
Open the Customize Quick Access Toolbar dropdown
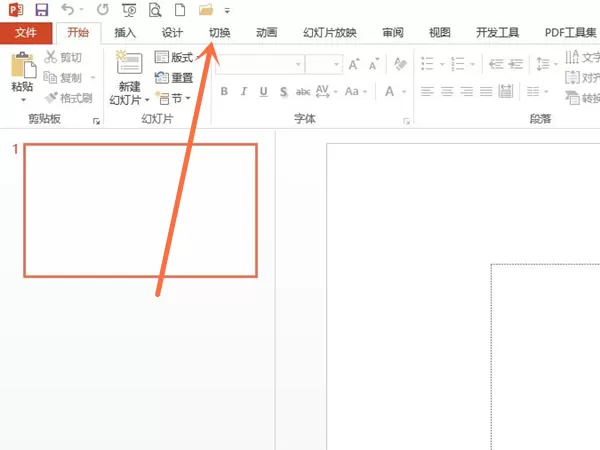tap(227, 10)
